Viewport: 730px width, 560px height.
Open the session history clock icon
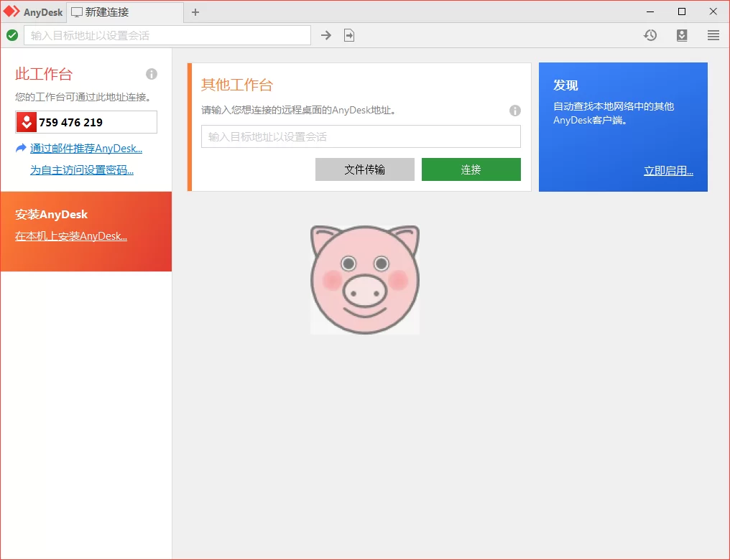click(650, 35)
